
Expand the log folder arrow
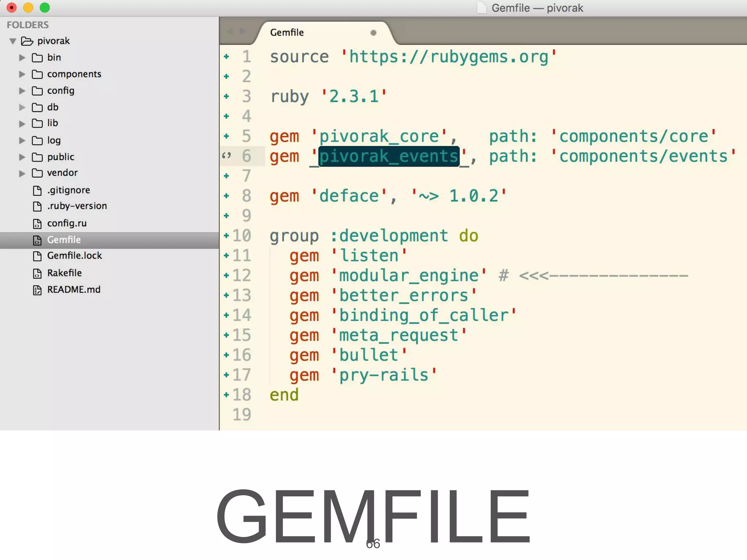22,140
